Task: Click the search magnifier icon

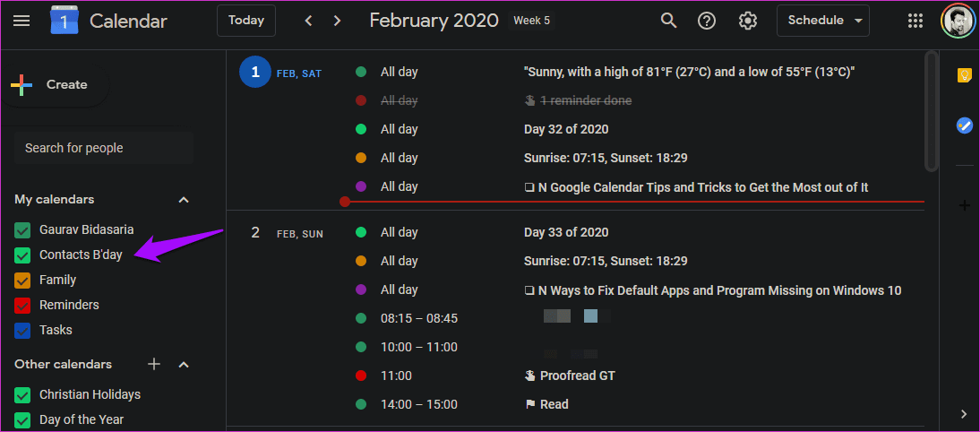Action: (x=669, y=21)
